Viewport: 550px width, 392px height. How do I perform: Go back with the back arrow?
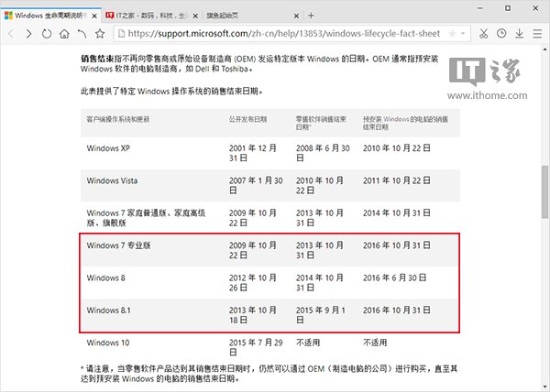11,34
